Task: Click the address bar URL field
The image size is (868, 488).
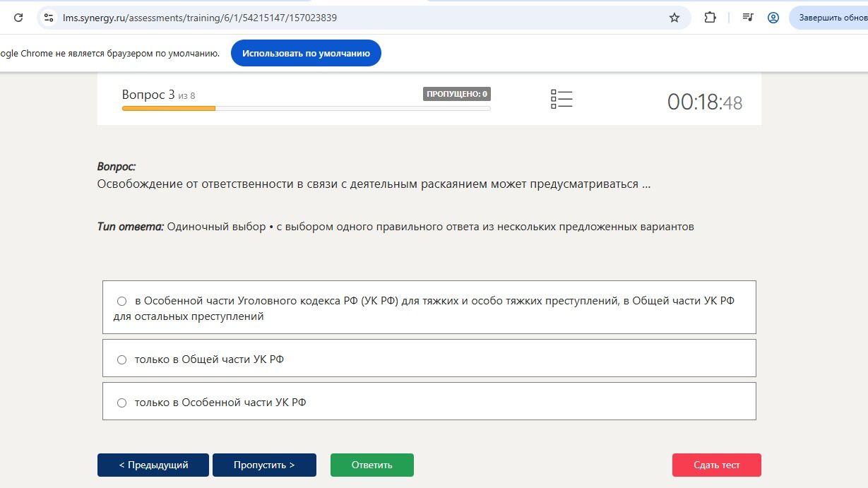Action: click(x=364, y=18)
